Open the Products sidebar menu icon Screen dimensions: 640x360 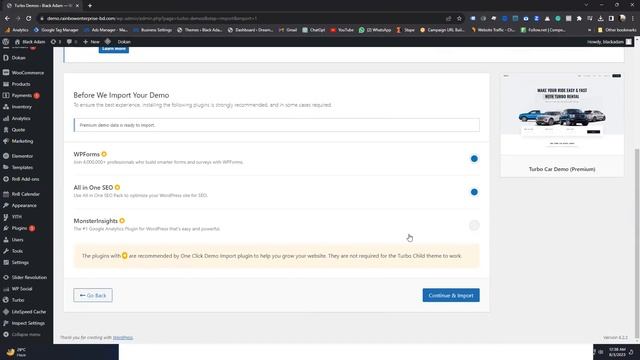coord(6,84)
